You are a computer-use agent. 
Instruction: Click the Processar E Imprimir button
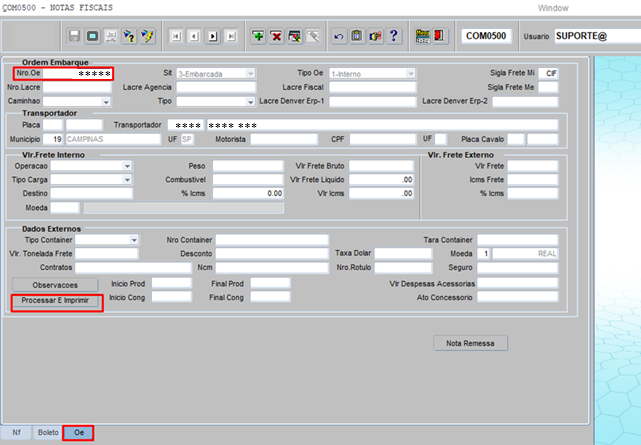click(x=56, y=302)
